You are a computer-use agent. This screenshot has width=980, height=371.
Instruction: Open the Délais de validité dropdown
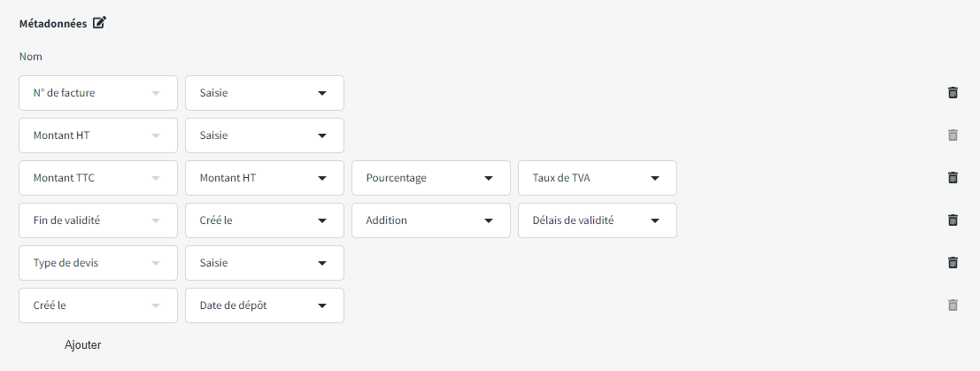[597, 220]
